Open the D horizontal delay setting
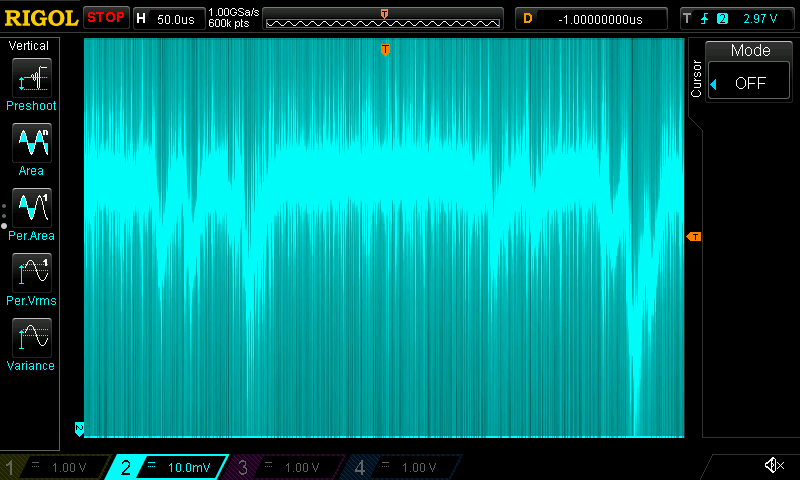 tap(592, 18)
